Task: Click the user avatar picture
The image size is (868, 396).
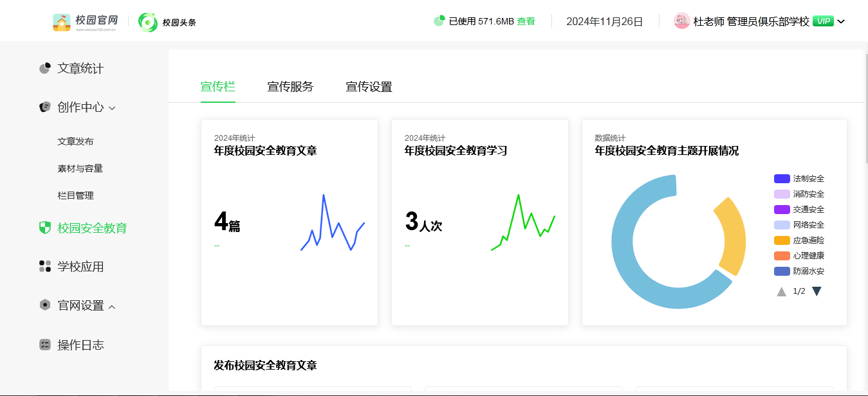Action: click(681, 21)
